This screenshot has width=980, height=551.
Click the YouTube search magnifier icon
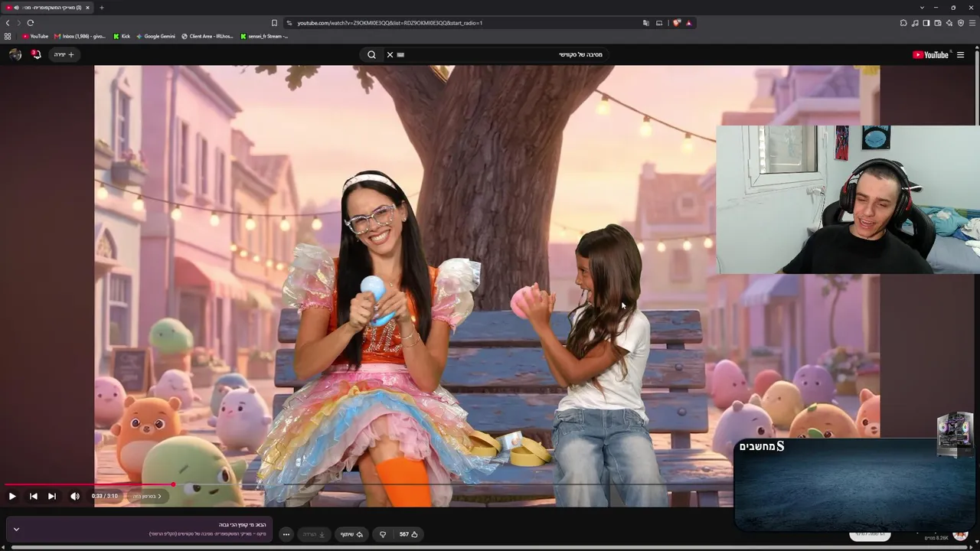tap(371, 54)
